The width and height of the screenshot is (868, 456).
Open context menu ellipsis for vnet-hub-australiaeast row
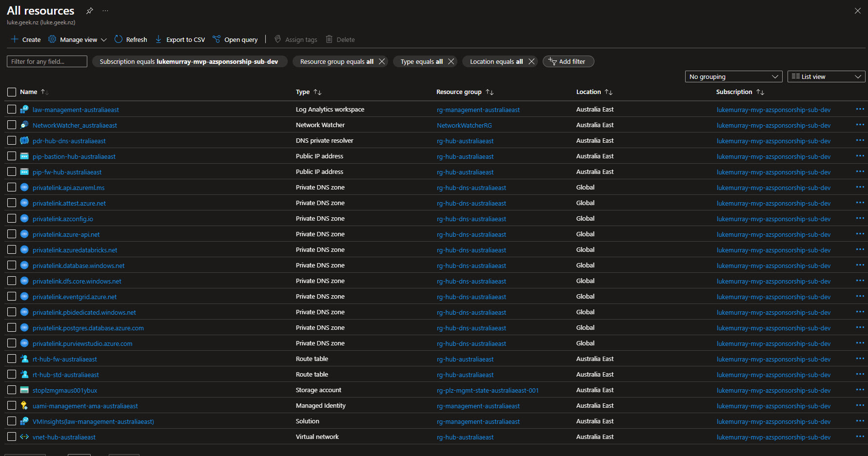click(x=860, y=437)
